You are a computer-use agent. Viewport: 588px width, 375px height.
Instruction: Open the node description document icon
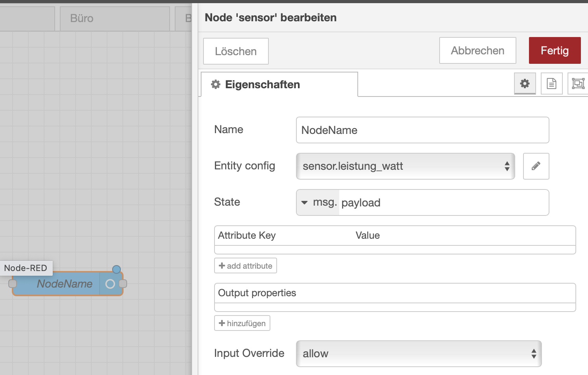click(551, 84)
